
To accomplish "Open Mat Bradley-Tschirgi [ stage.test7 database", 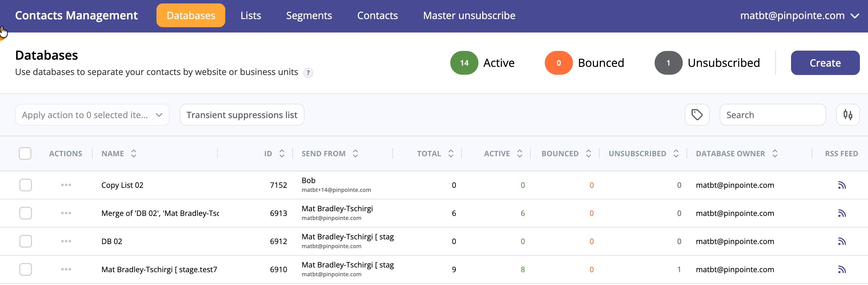I will coord(159,269).
